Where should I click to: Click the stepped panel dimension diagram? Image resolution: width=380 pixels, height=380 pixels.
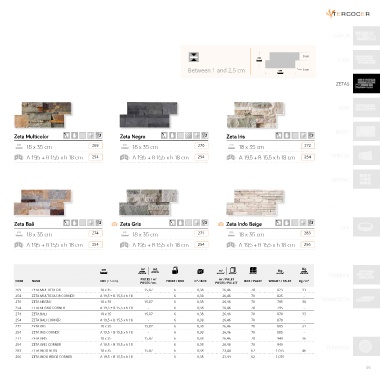283,62
